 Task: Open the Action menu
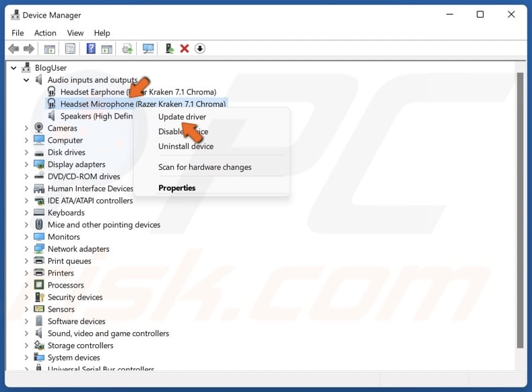tap(45, 33)
